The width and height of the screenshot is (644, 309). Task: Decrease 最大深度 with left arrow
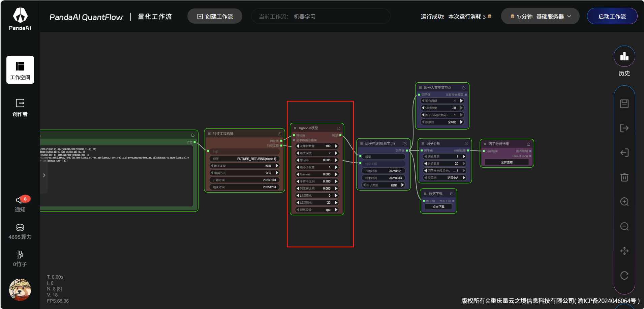tap(298, 153)
